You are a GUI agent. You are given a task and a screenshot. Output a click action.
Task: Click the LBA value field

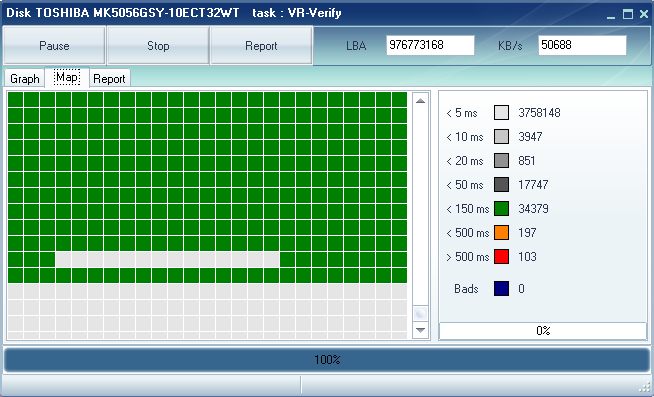coord(430,45)
